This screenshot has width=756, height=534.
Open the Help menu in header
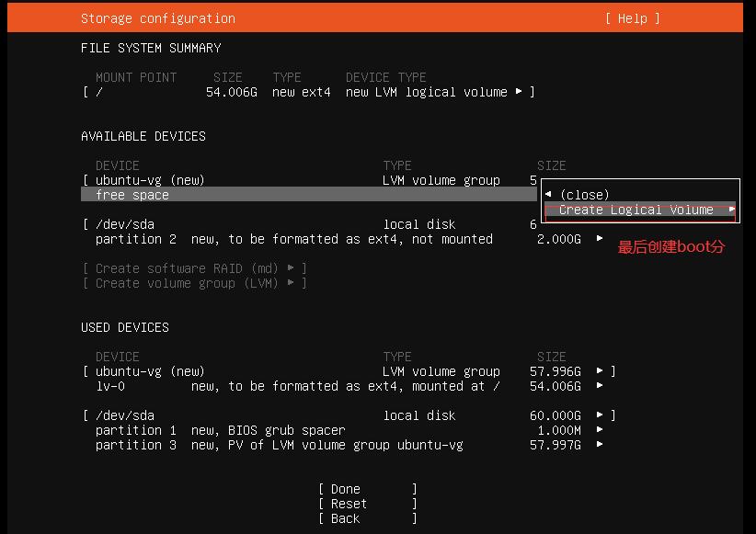click(632, 18)
